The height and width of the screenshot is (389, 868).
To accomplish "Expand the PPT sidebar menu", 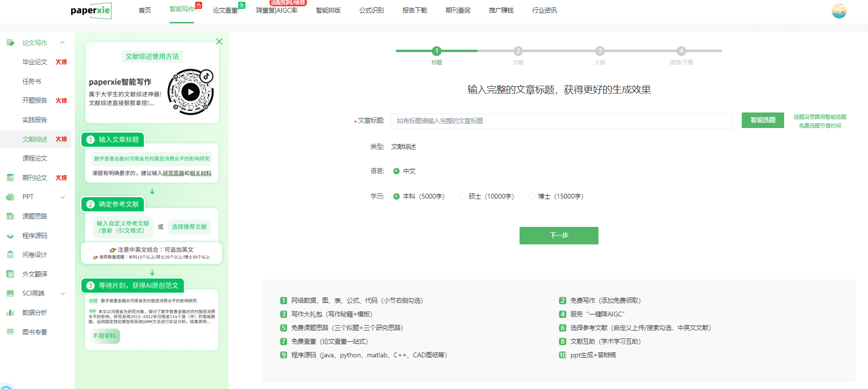I will pyautogui.click(x=62, y=197).
